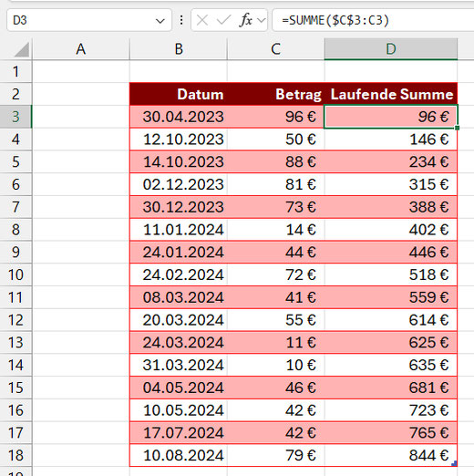This screenshot has height=476, width=474.
Task: Select the cell with date 24.01.2024
Action: click(x=179, y=252)
